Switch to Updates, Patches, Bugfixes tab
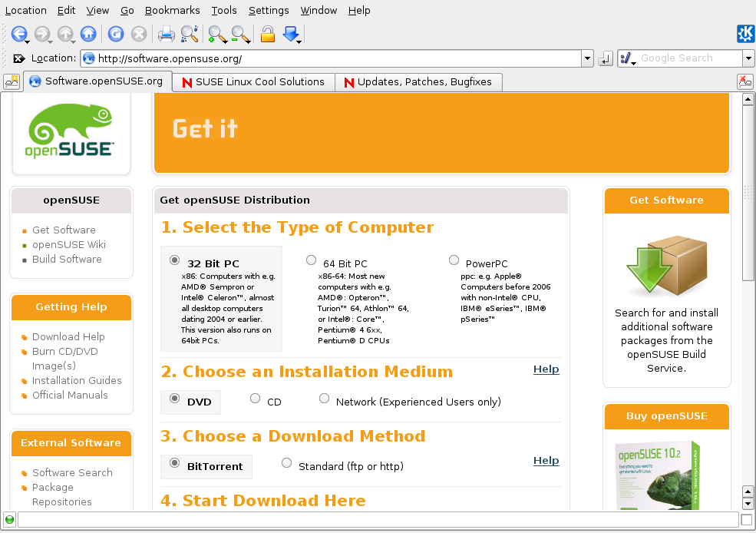 coord(418,82)
